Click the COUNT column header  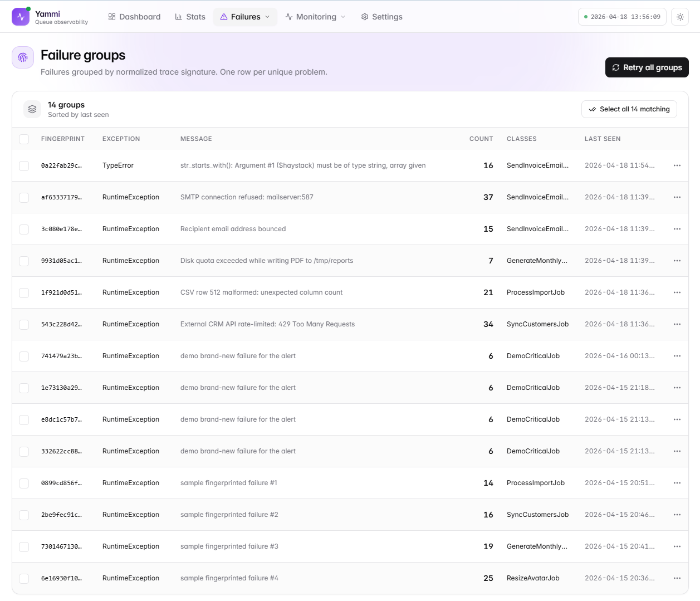click(x=481, y=139)
